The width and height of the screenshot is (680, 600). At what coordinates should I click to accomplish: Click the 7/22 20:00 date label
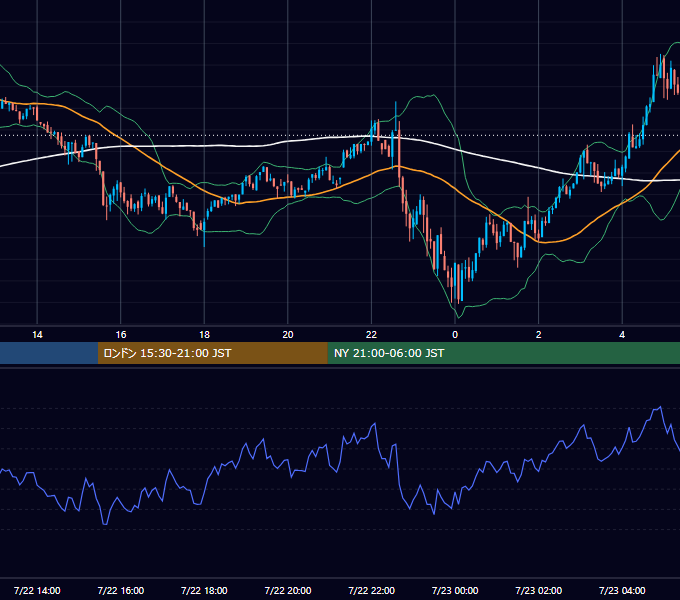click(288, 590)
